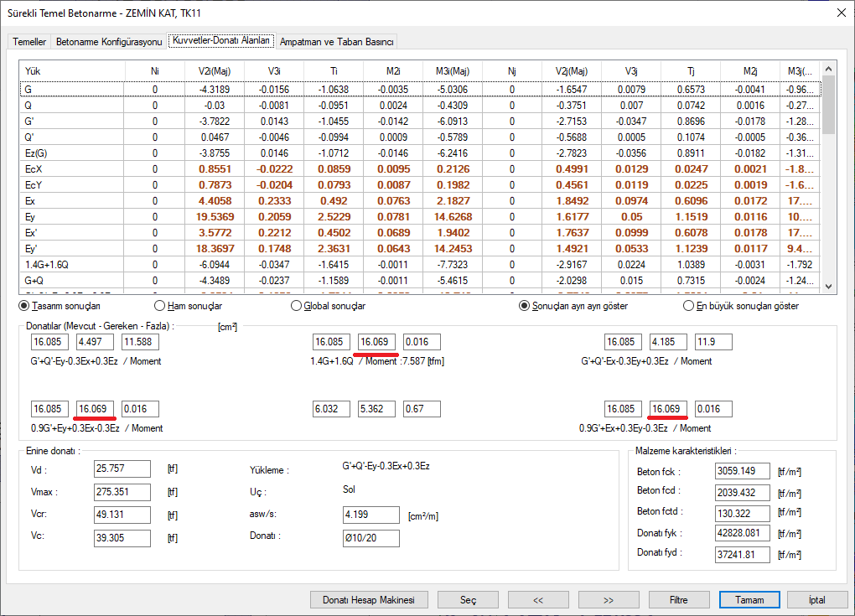The image size is (855, 616).
Task: Select the Q' load row
Action: tap(421, 137)
